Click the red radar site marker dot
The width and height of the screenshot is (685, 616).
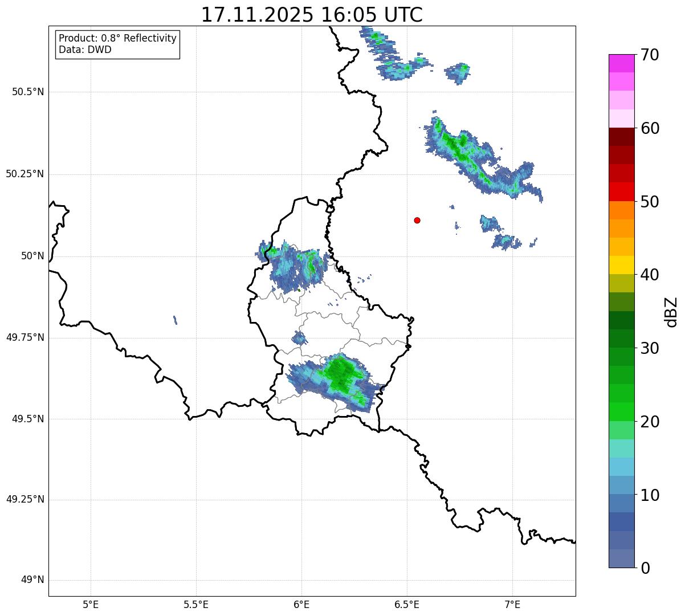pos(417,220)
